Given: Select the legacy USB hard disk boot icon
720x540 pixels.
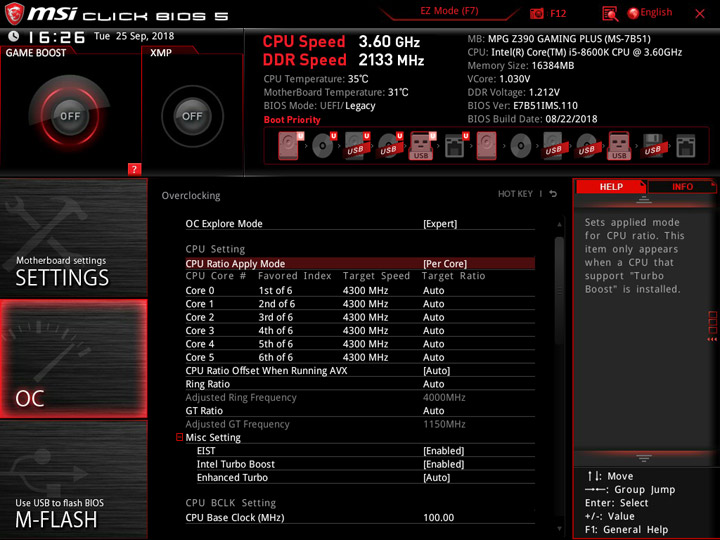Looking at the screenshot, I should pyautogui.click(x=553, y=146).
